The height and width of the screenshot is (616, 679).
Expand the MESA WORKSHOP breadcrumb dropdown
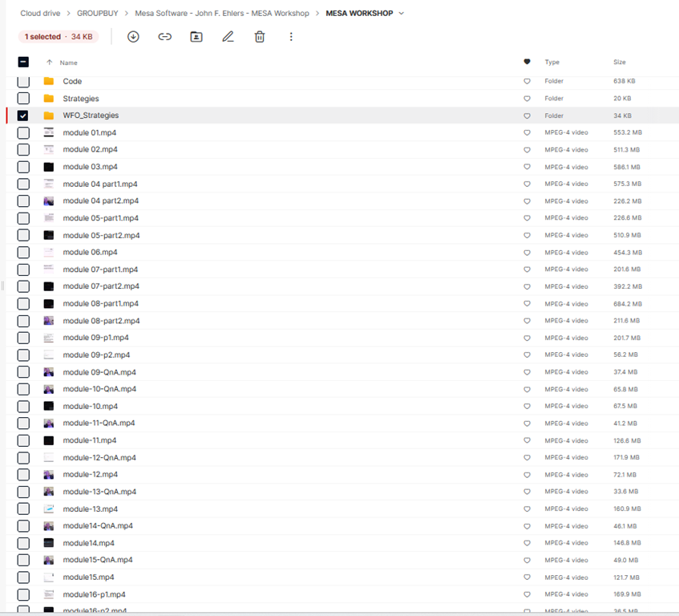coord(402,14)
